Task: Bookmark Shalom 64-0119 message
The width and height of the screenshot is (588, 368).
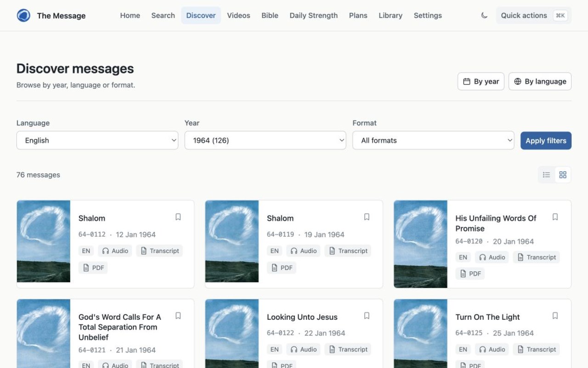Action: click(x=367, y=217)
